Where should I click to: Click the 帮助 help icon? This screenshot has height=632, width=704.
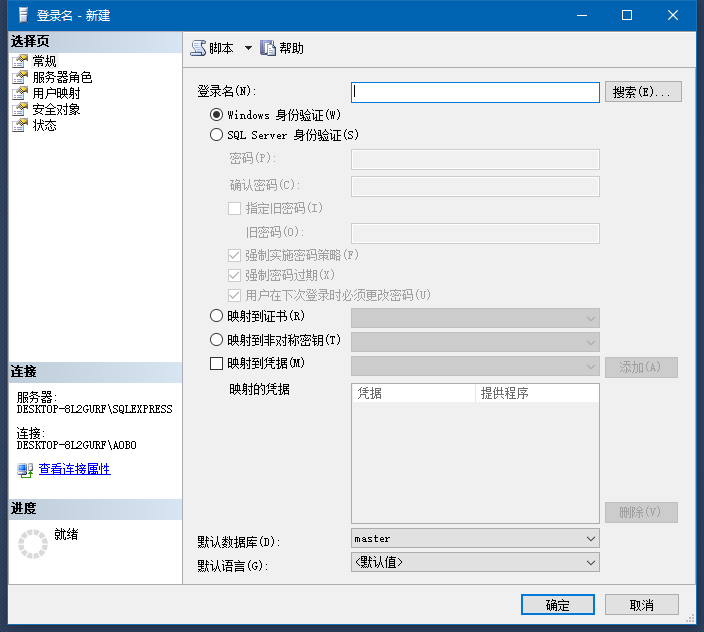tap(268, 48)
